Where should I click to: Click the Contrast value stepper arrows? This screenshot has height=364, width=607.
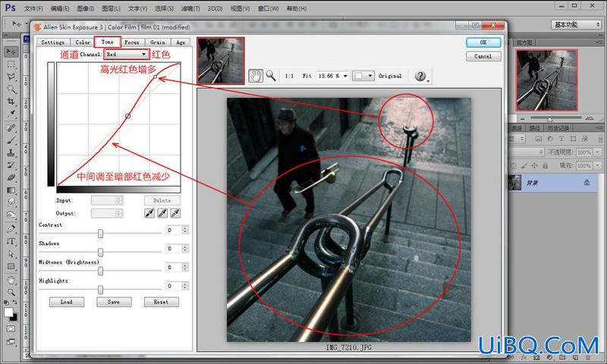click(x=185, y=230)
